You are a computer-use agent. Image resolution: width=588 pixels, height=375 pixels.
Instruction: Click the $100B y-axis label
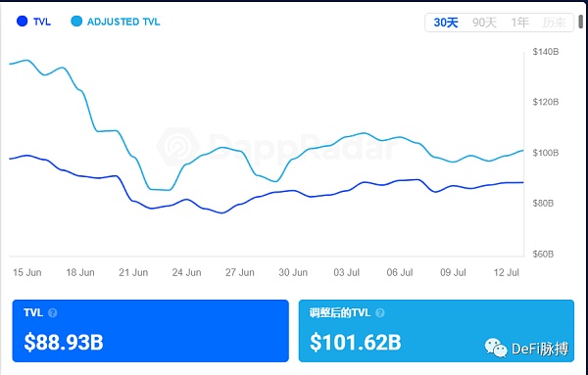click(x=546, y=153)
